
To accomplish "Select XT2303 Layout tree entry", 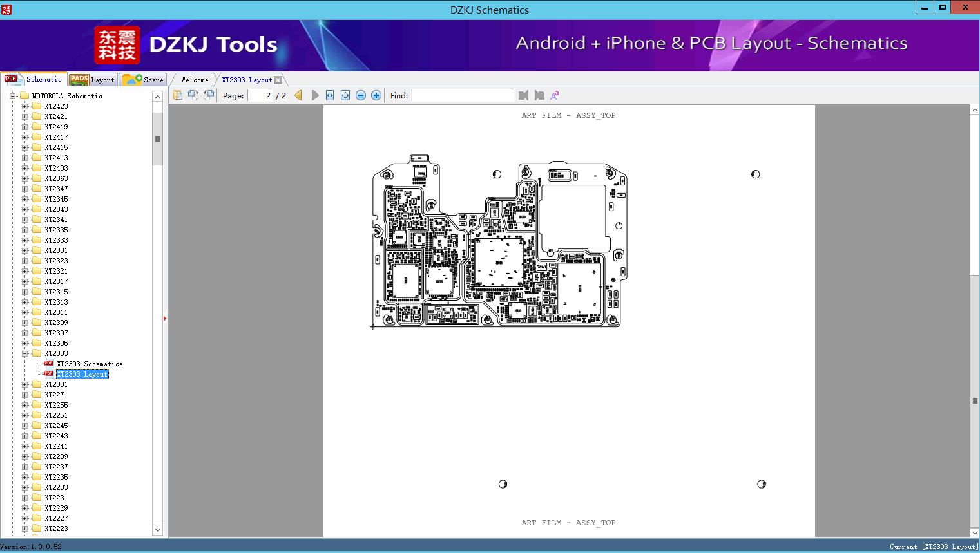I will (x=82, y=374).
